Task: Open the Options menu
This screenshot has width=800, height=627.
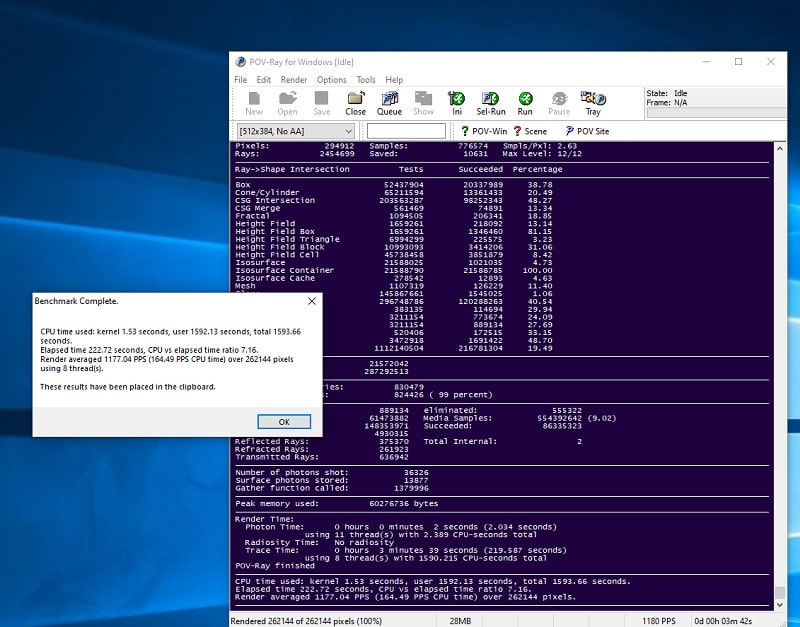Action: click(x=332, y=80)
